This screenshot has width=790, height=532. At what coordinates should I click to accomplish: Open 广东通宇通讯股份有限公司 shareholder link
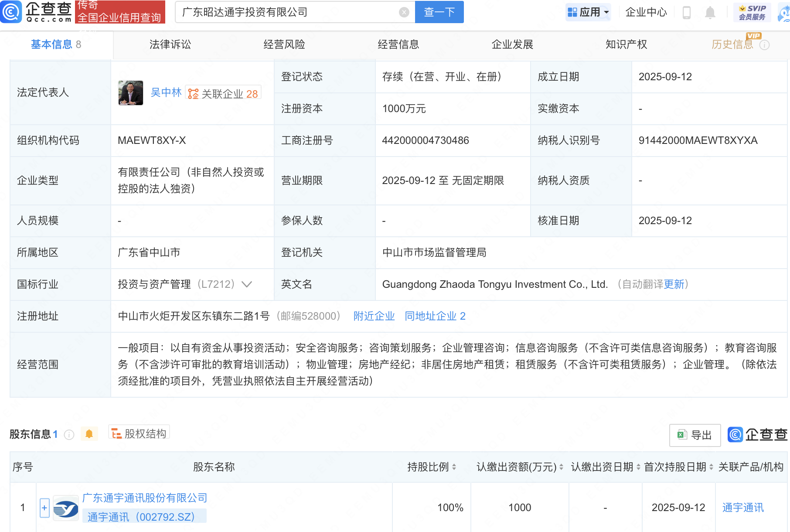pos(145,498)
